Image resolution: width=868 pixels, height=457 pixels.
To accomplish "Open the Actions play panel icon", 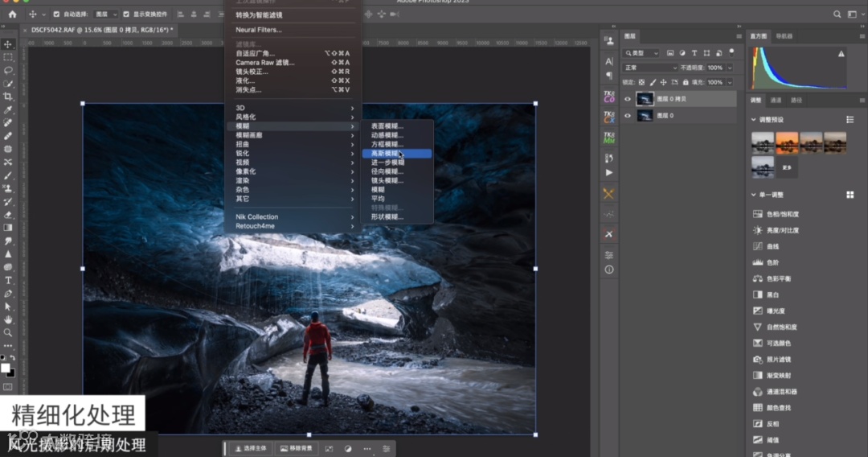I will click(x=609, y=173).
